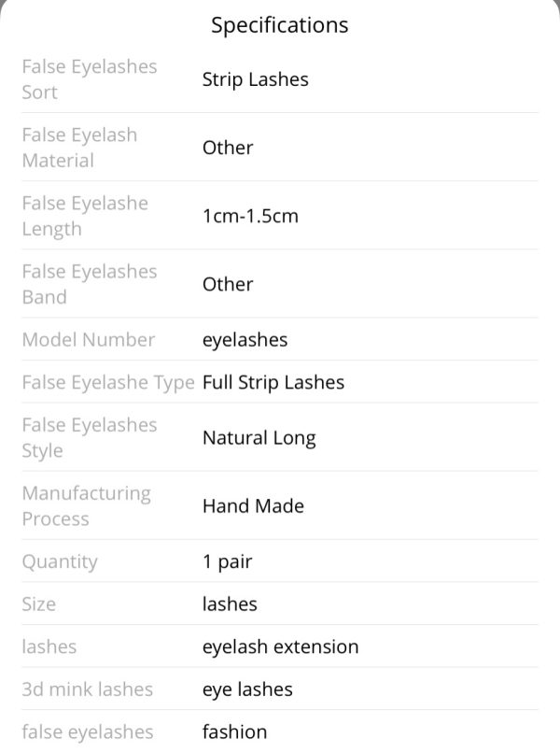Click the Hand Made value

pos(253,506)
